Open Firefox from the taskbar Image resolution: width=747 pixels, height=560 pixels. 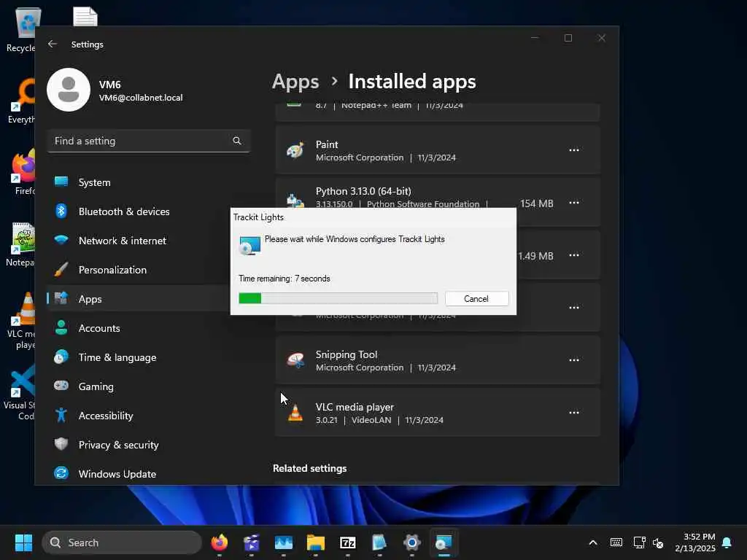(219, 542)
